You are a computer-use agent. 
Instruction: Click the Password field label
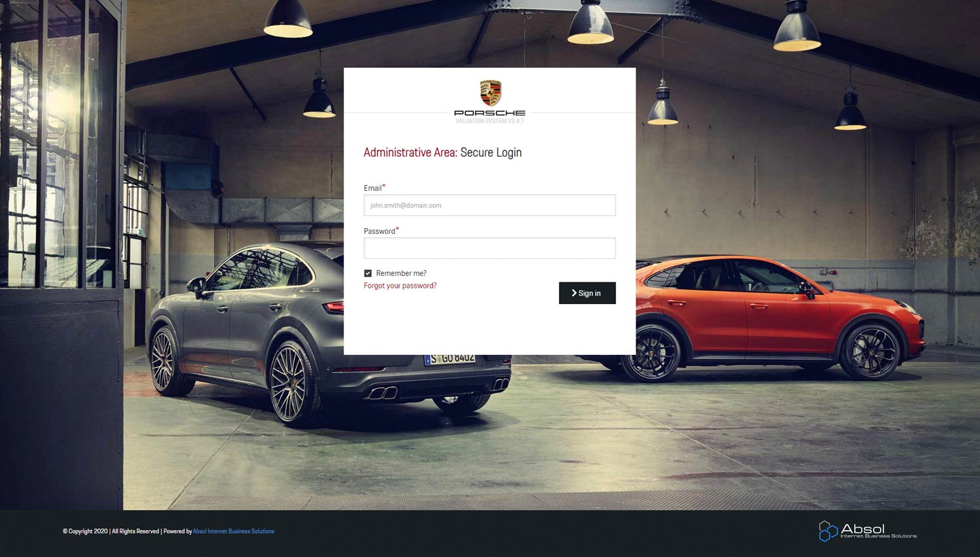(380, 231)
